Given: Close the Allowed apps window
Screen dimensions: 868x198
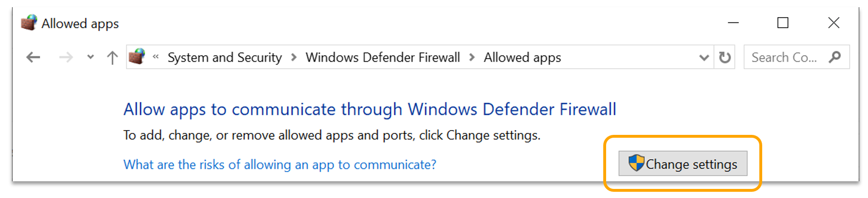Looking at the screenshot, I should [x=834, y=22].
